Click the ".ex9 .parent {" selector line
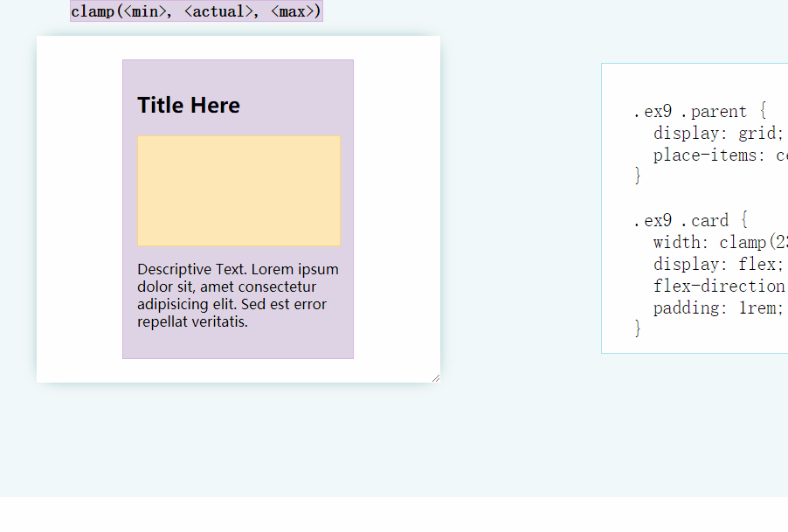This screenshot has width=788, height=532. tap(700, 112)
